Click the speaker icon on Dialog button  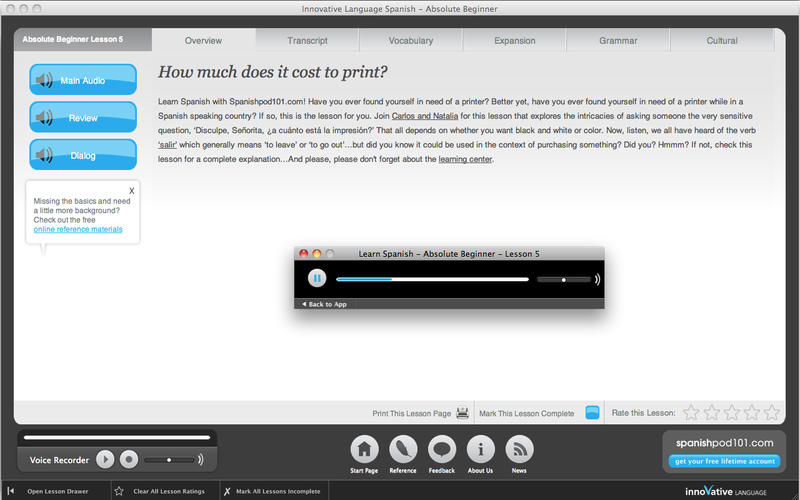[44, 155]
